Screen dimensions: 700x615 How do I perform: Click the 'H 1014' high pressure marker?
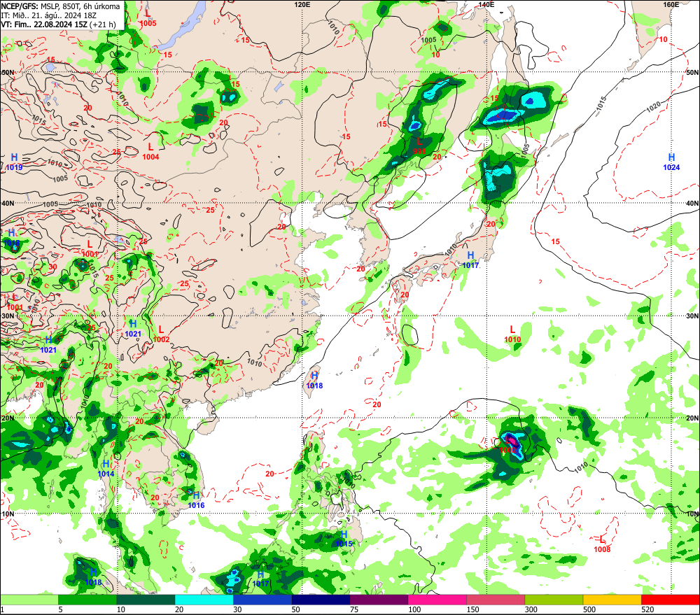click(x=106, y=469)
